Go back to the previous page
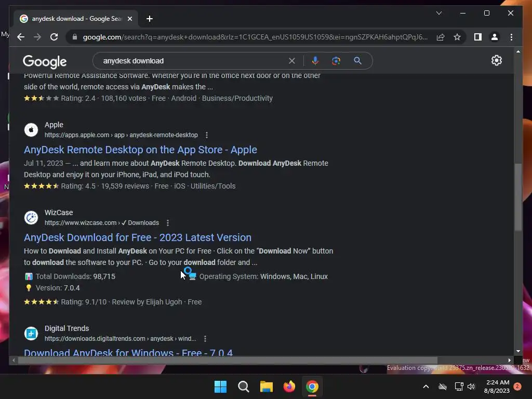Viewport: 532px width, 399px height. (21, 37)
